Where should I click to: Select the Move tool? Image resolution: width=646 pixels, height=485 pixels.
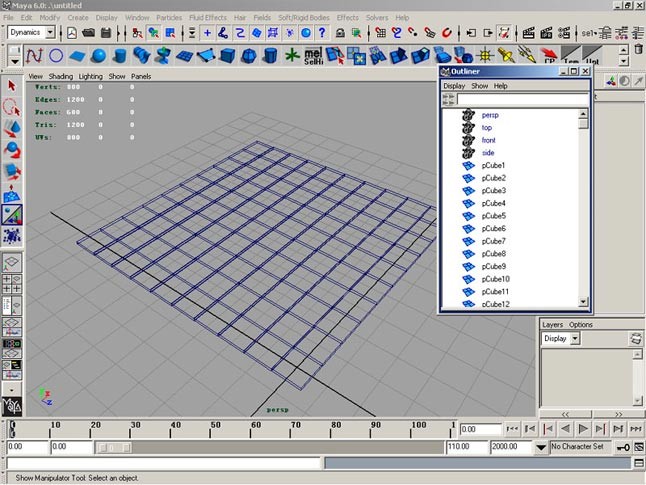pyautogui.click(x=12, y=129)
